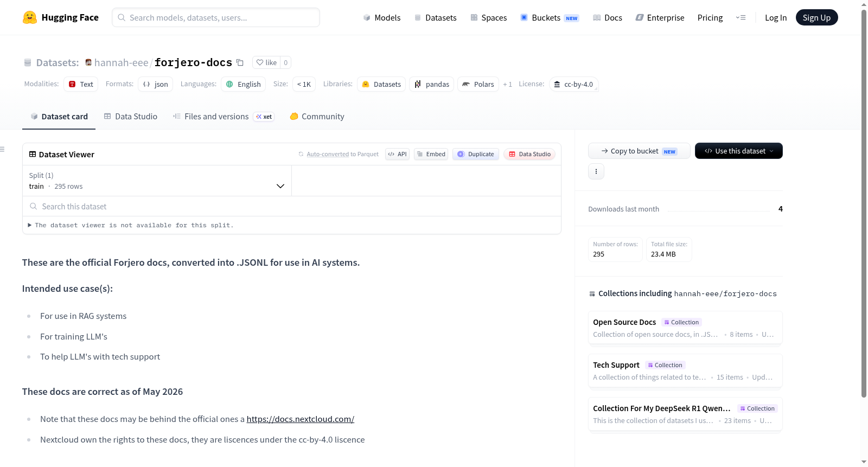Screen dimensions: 868x467
Task: Select the Dataset card tab
Action: [x=59, y=117]
